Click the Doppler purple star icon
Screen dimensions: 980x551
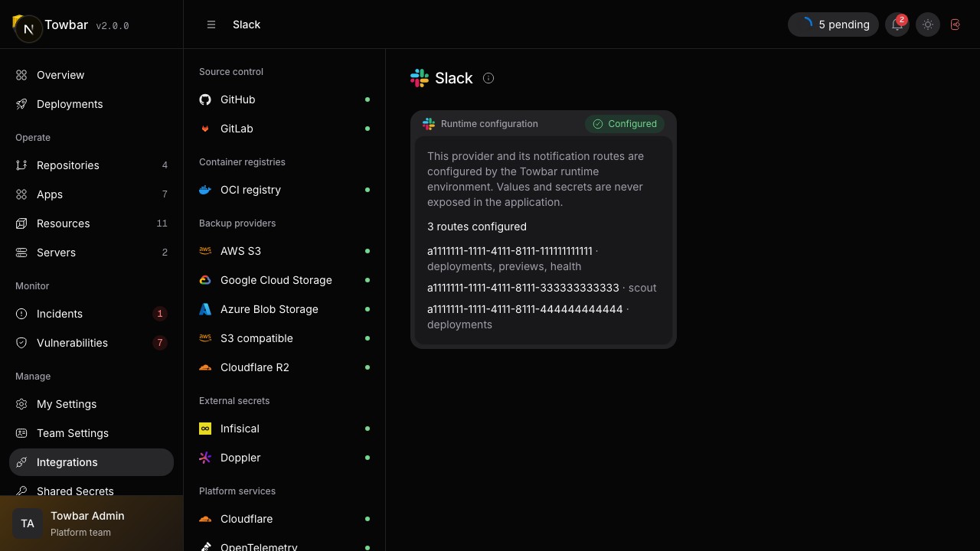pos(205,458)
